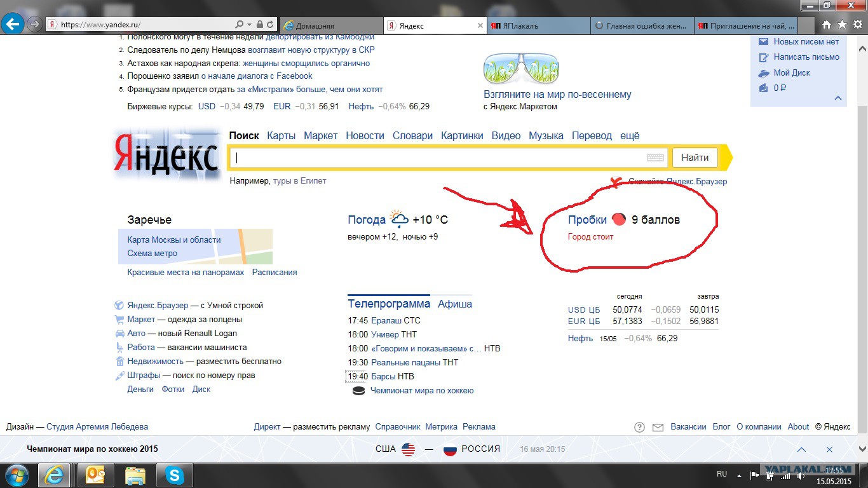Click the Недвижимость building icon
The height and width of the screenshot is (488, 868).
pos(119,362)
